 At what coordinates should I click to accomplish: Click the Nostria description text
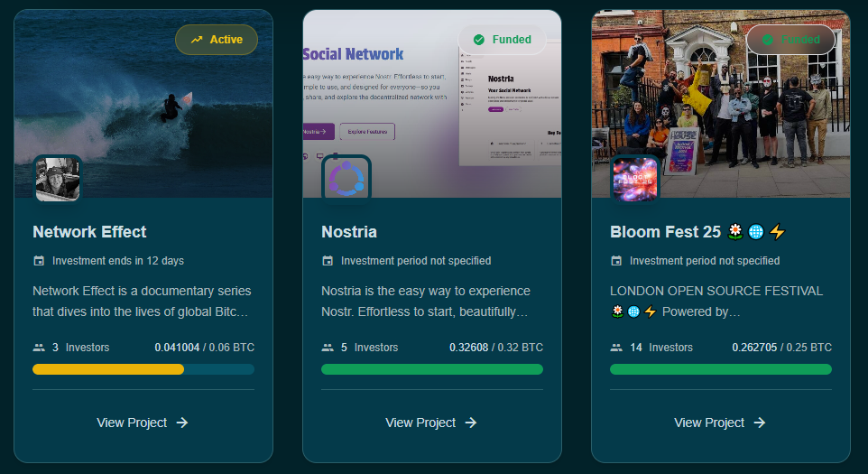tap(426, 302)
